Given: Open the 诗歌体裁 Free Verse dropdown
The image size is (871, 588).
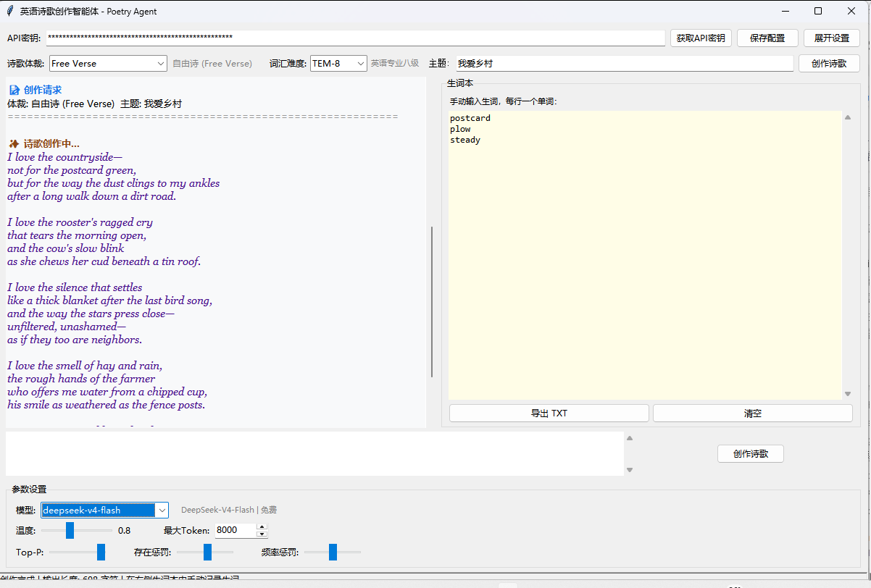Looking at the screenshot, I should tap(109, 64).
